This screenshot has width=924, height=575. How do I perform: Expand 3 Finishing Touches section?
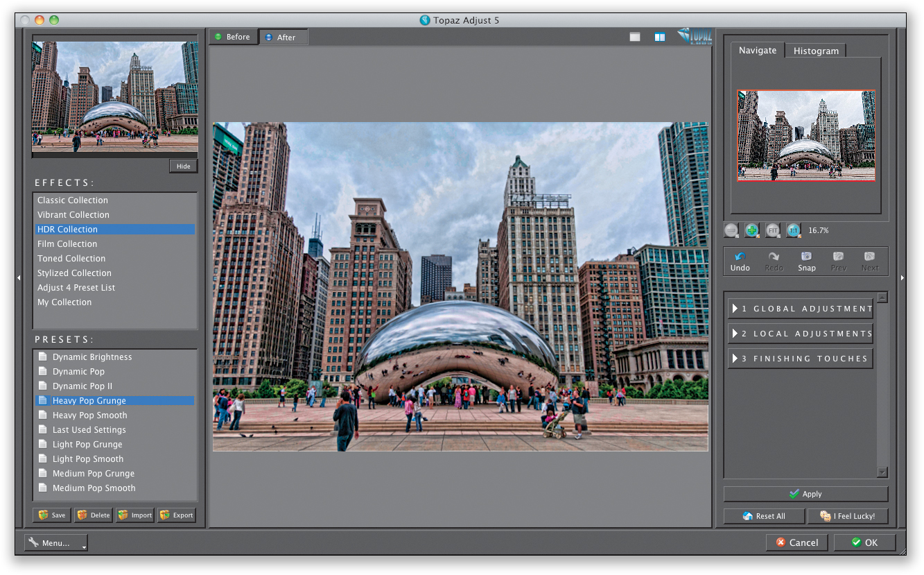800,359
